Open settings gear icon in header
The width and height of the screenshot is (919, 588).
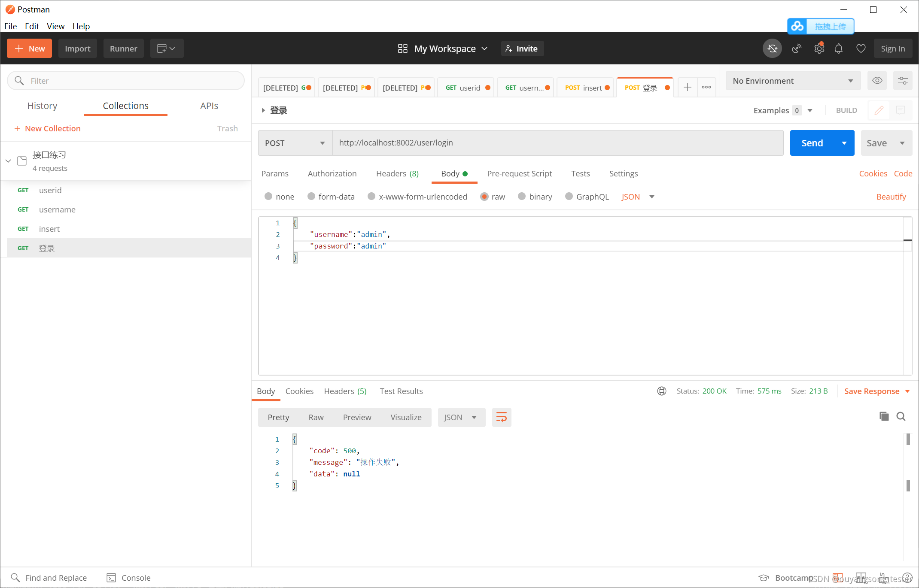pos(819,48)
